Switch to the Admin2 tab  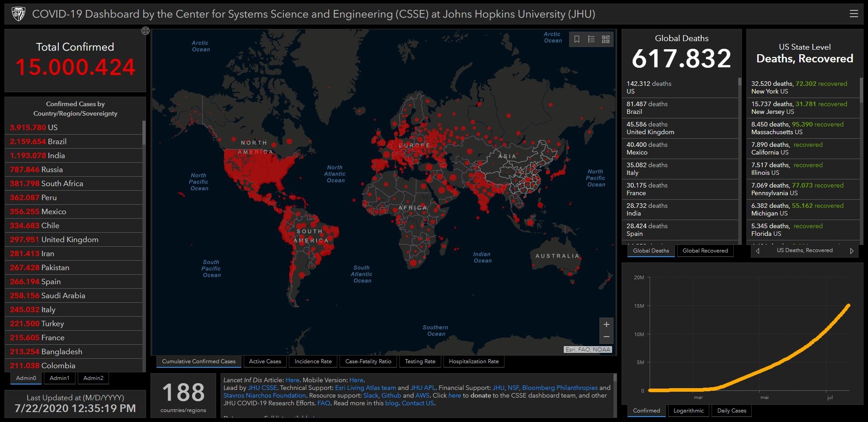[x=93, y=378]
